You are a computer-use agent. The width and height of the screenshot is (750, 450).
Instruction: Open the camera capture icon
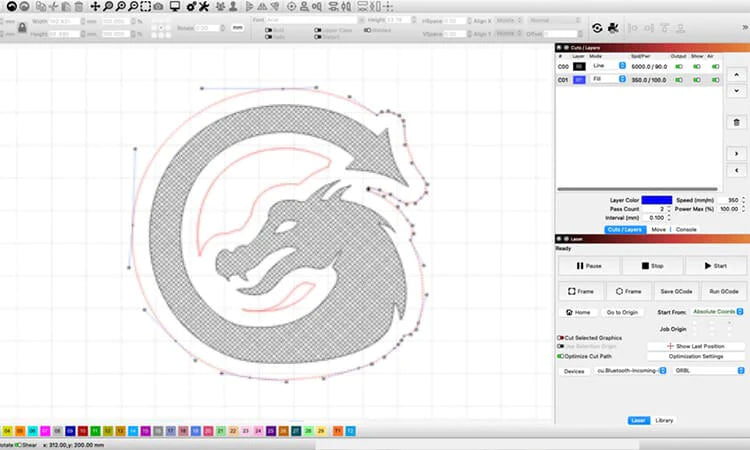158,6
